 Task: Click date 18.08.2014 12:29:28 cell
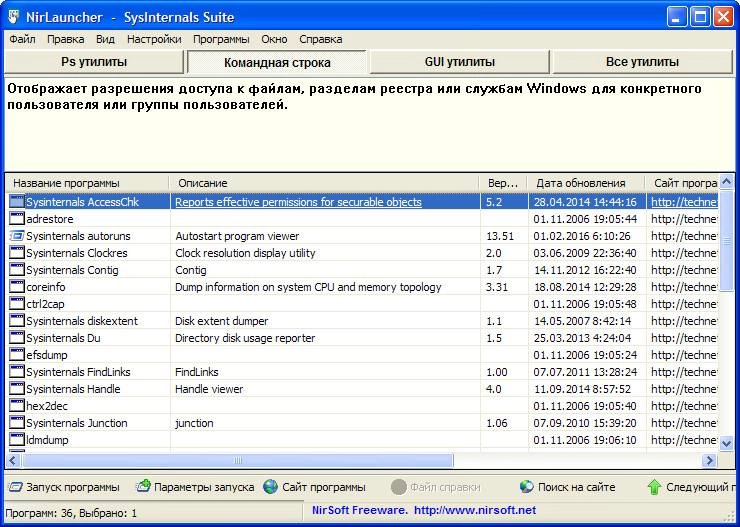pyautogui.click(x=585, y=287)
